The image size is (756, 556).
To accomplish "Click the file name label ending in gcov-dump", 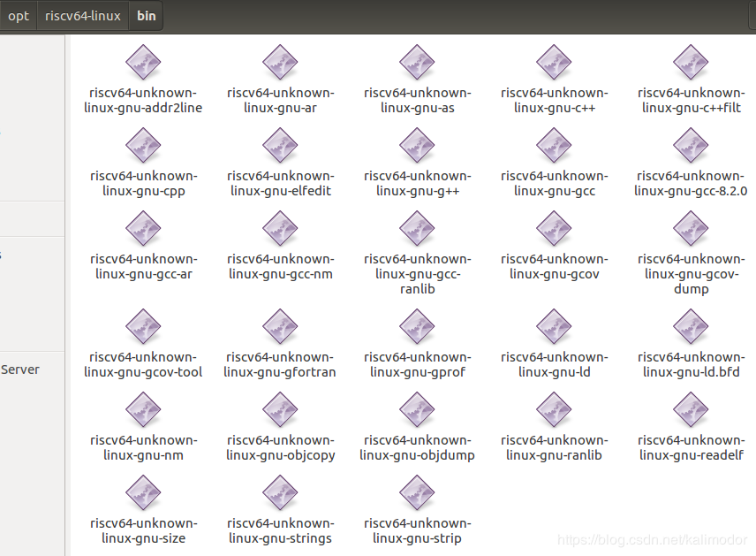I will point(691,274).
